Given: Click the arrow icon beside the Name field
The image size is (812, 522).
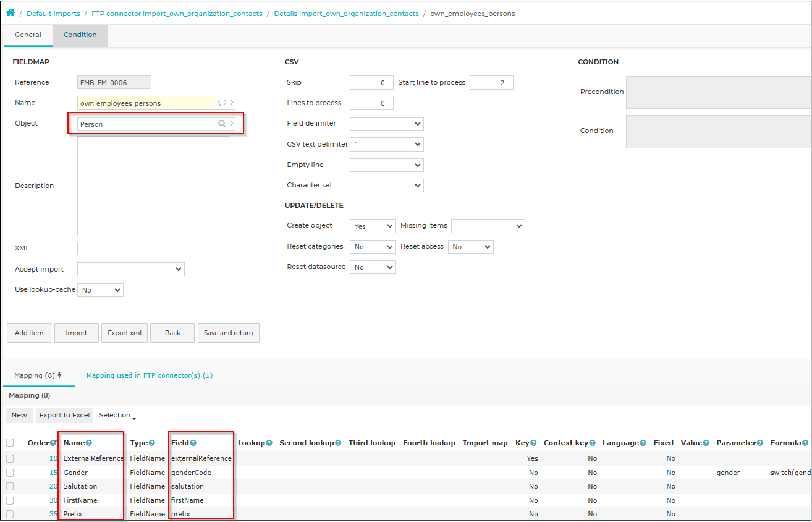Looking at the screenshot, I should (x=232, y=103).
